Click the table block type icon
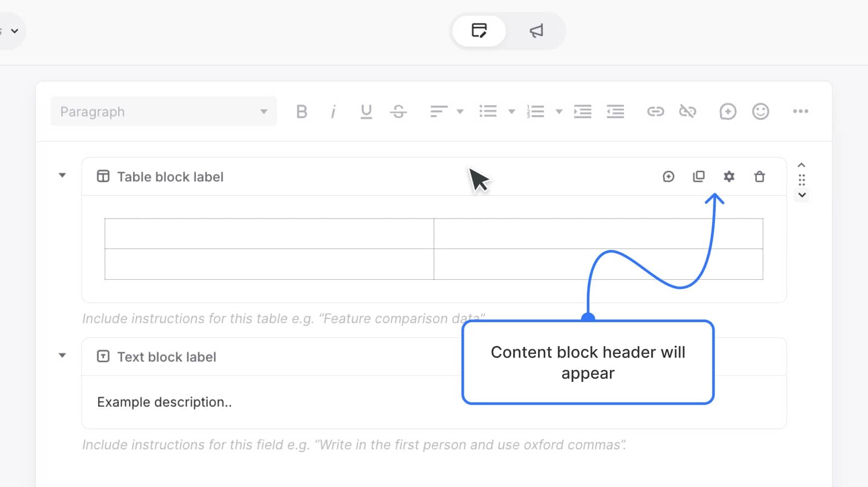 pyautogui.click(x=103, y=176)
